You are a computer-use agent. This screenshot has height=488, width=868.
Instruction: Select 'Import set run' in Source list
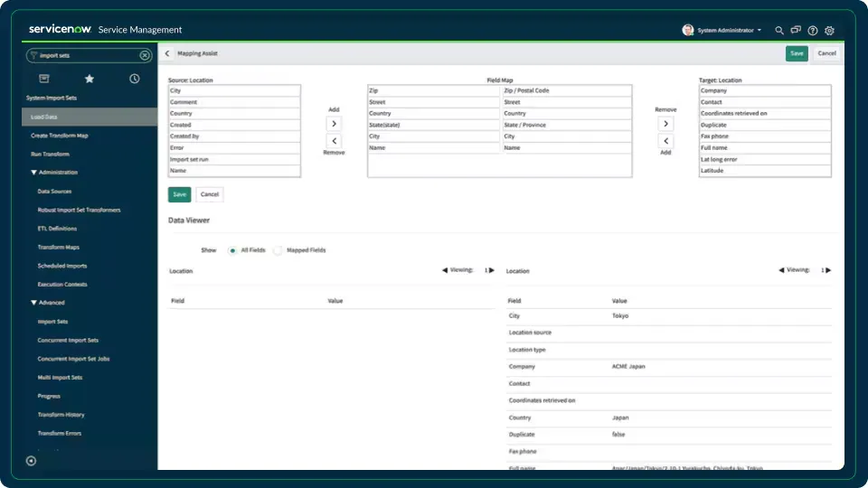pos(234,159)
